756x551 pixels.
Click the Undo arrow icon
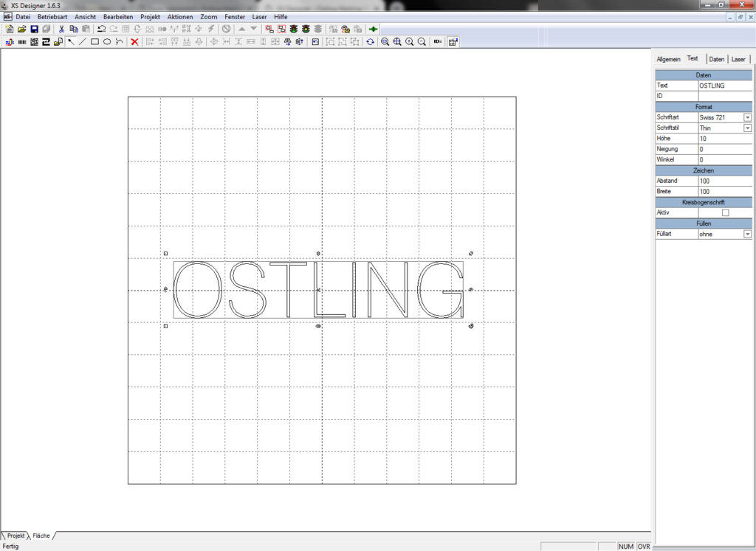pyautogui.click(x=101, y=29)
